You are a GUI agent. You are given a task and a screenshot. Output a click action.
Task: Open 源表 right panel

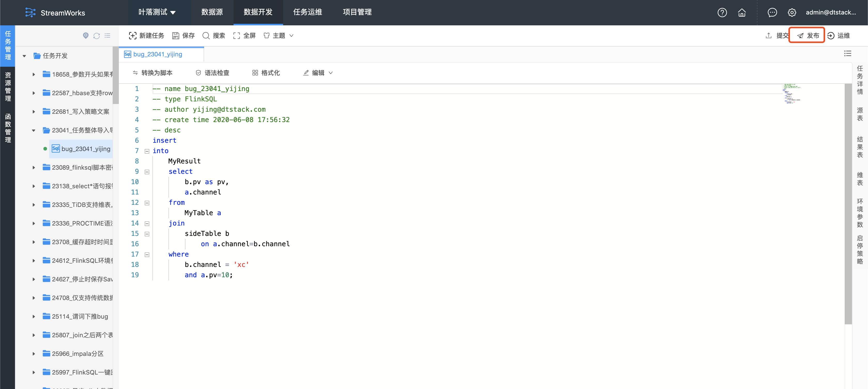[859, 114]
